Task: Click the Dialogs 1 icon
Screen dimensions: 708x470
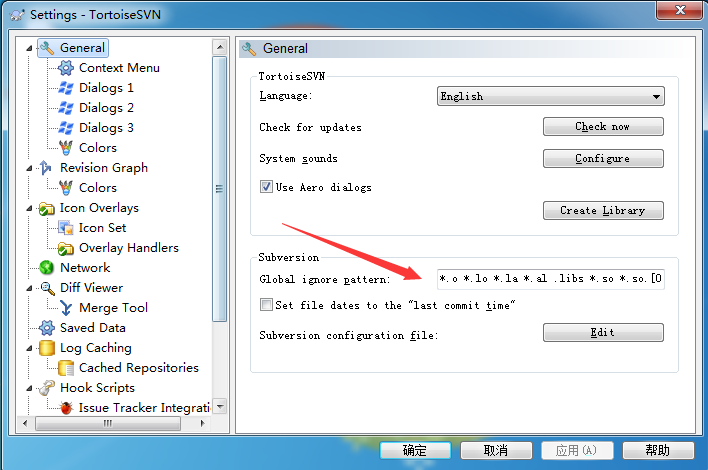Action: tap(66, 88)
